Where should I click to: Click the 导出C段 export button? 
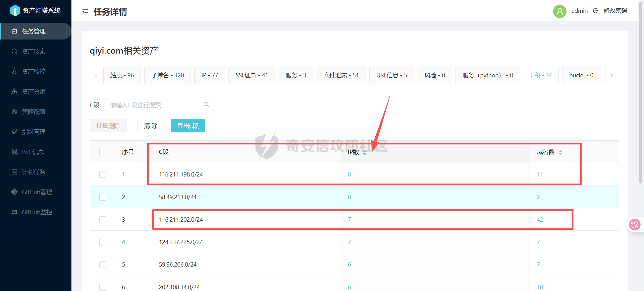(188, 126)
